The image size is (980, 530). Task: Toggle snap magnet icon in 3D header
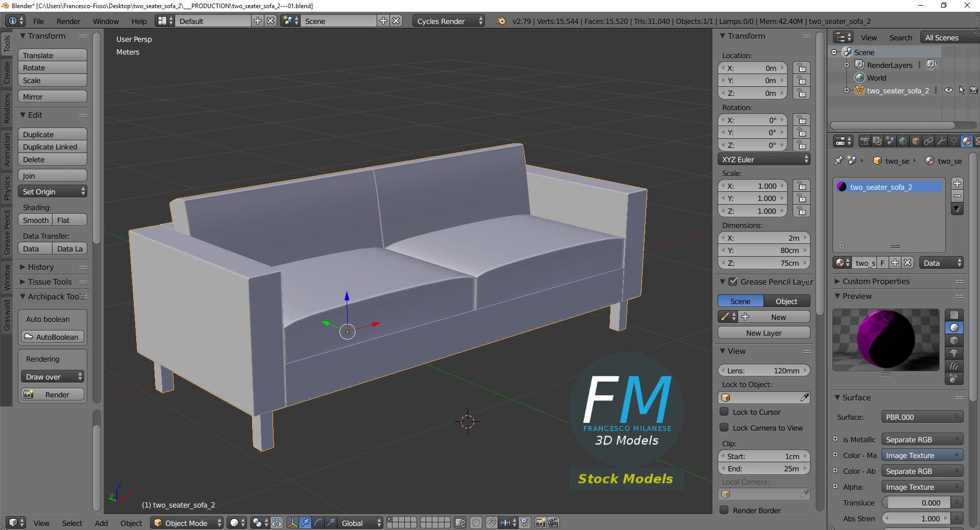[492, 523]
